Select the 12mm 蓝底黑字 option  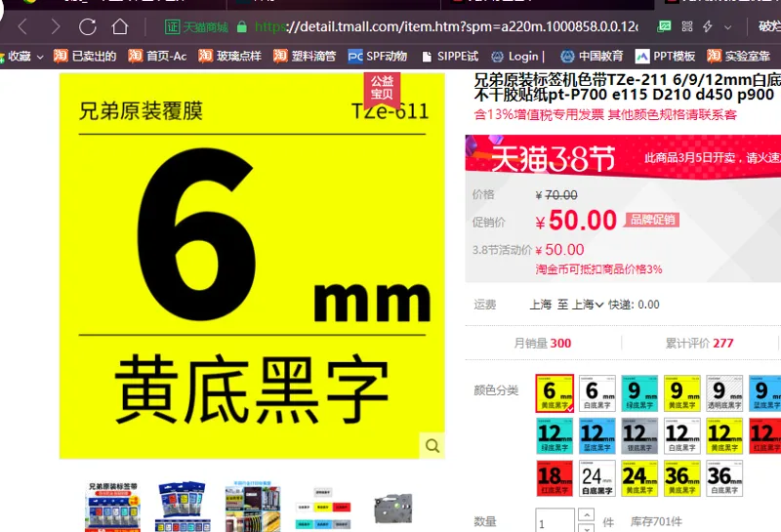pyautogui.click(x=597, y=436)
